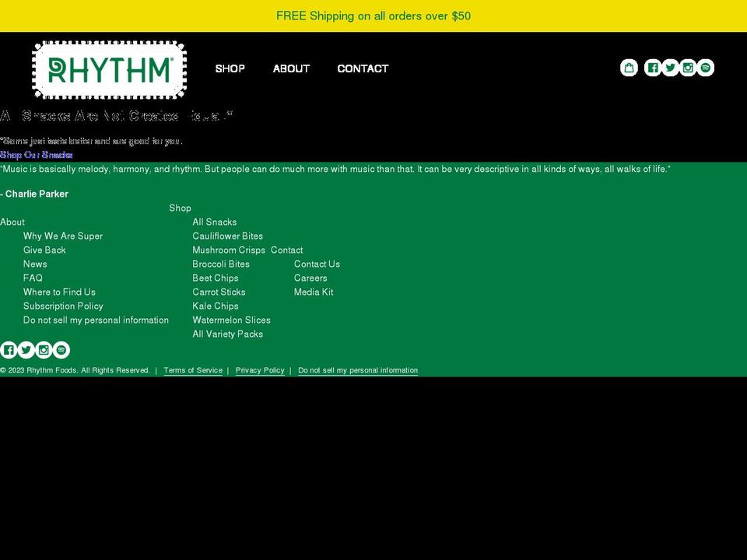View Cauliflower Bites products
Screen dimensions: 747x560
pos(228,236)
